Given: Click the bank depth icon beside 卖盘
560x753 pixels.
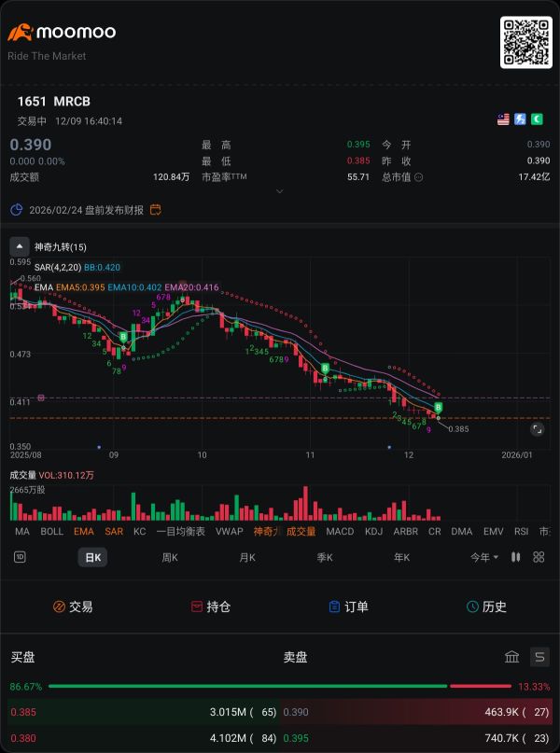Looking at the screenshot, I should pos(512,657).
